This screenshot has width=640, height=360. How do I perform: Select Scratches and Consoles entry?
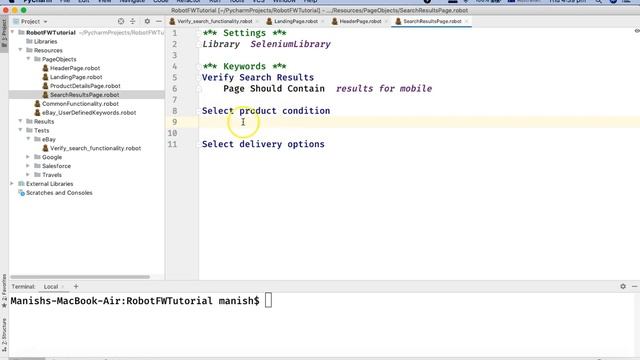59,193
